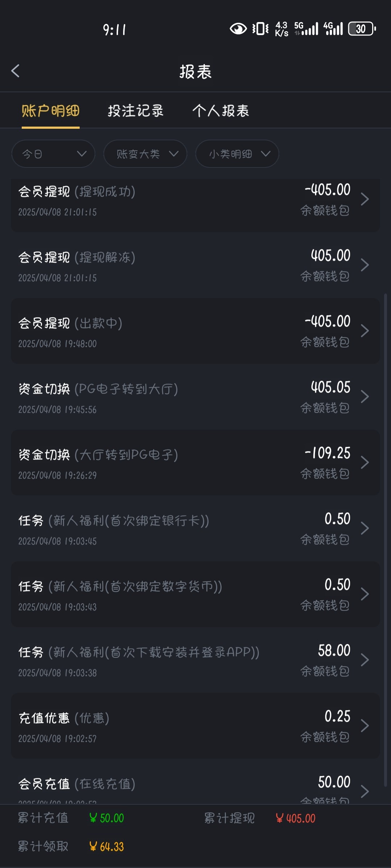Image resolution: width=391 pixels, height=868 pixels.
Task: Select the 账户明细 tab
Action: point(51,111)
